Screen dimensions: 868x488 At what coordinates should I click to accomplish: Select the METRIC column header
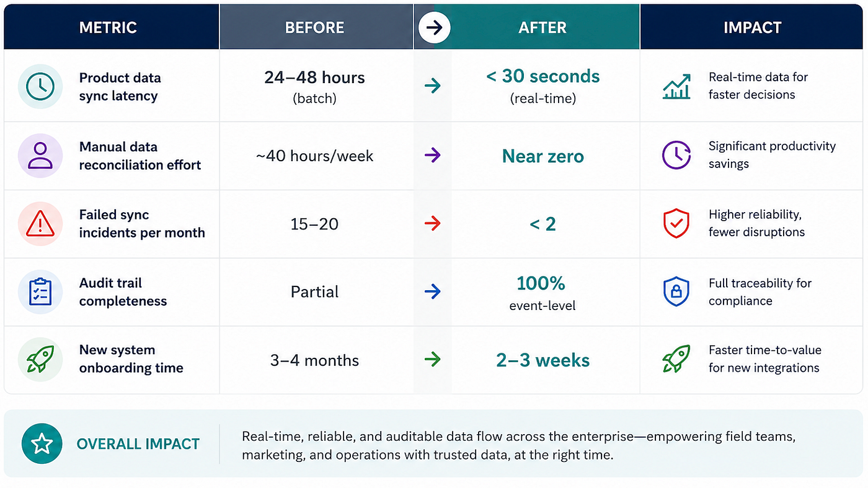[x=108, y=27]
